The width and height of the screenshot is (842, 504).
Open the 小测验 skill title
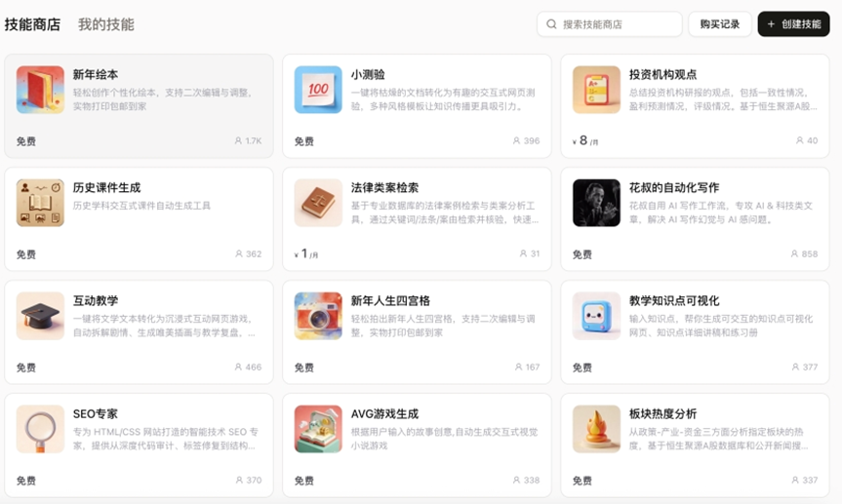coord(368,75)
